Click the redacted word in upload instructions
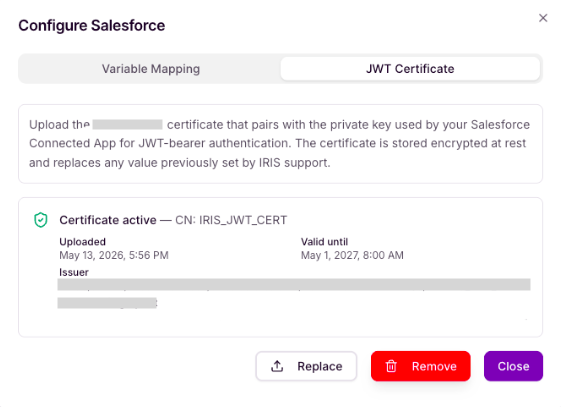 pos(127,124)
